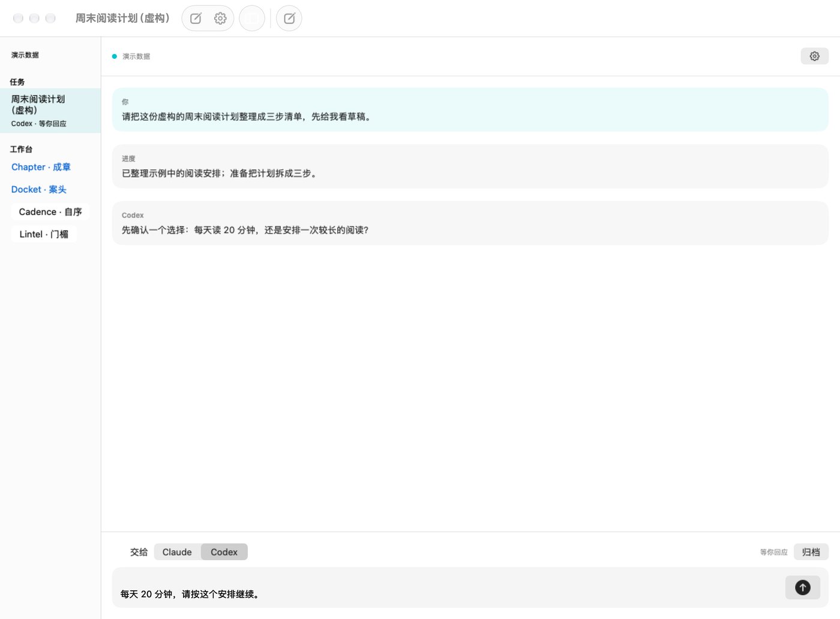Select the Lintel · 门楣 workspace

[x=44, y=234]
